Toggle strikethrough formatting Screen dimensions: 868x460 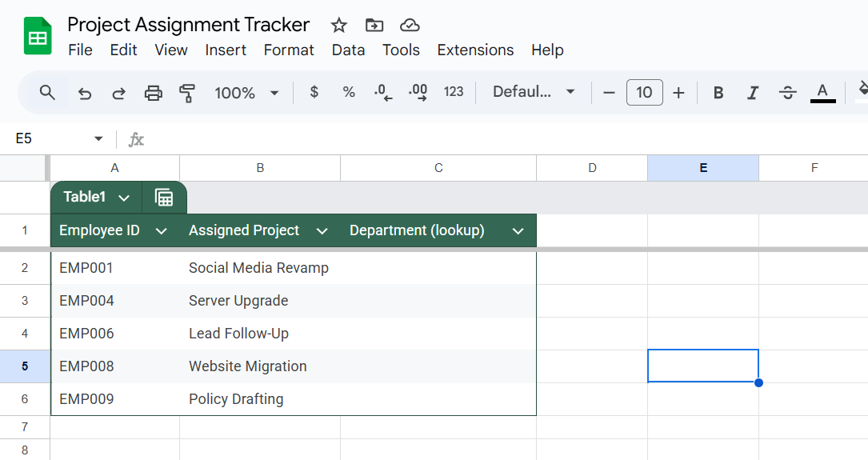pyautogui.click(x=788, y=93)
